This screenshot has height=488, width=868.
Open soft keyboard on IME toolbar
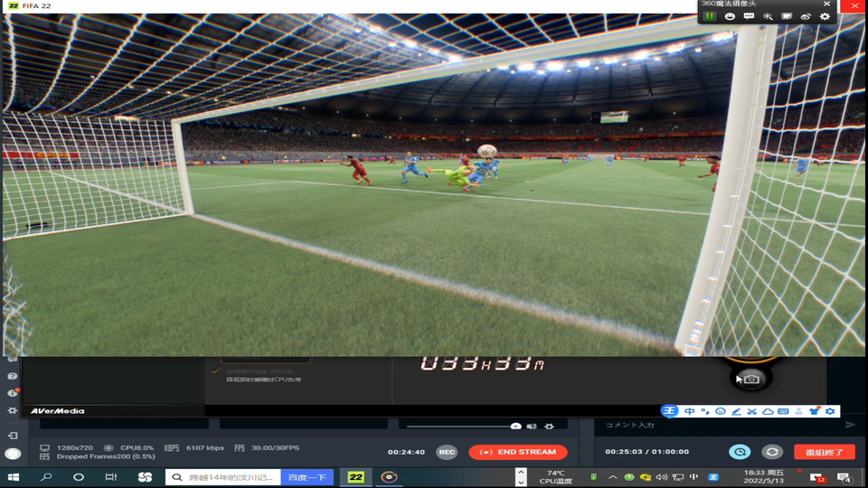click(783, 411)
